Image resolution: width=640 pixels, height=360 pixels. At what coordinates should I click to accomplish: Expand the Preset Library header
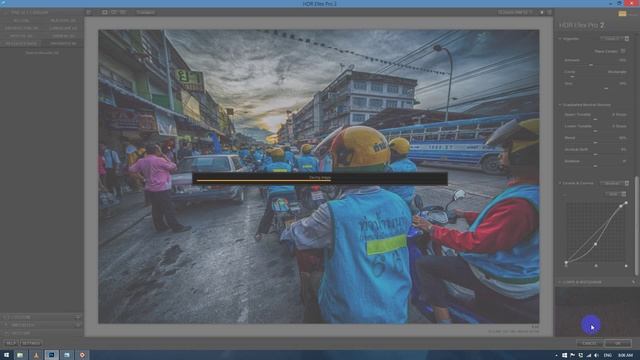pos(29,13)
